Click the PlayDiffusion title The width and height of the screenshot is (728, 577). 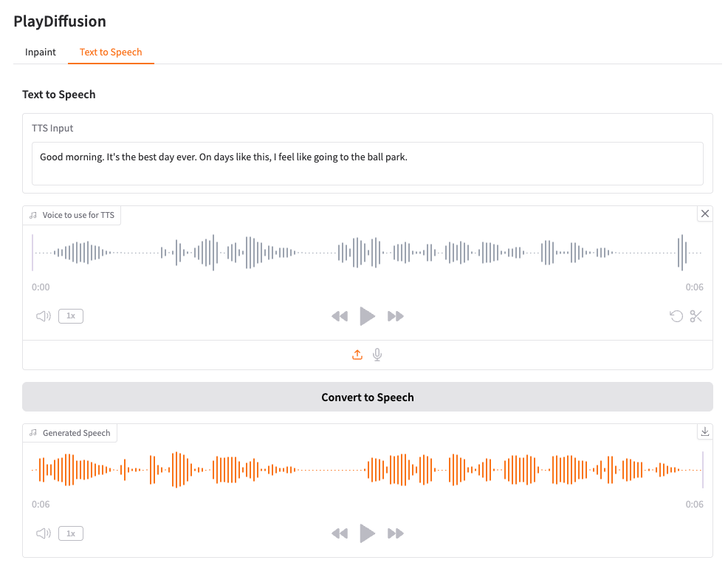pos(60,21)
